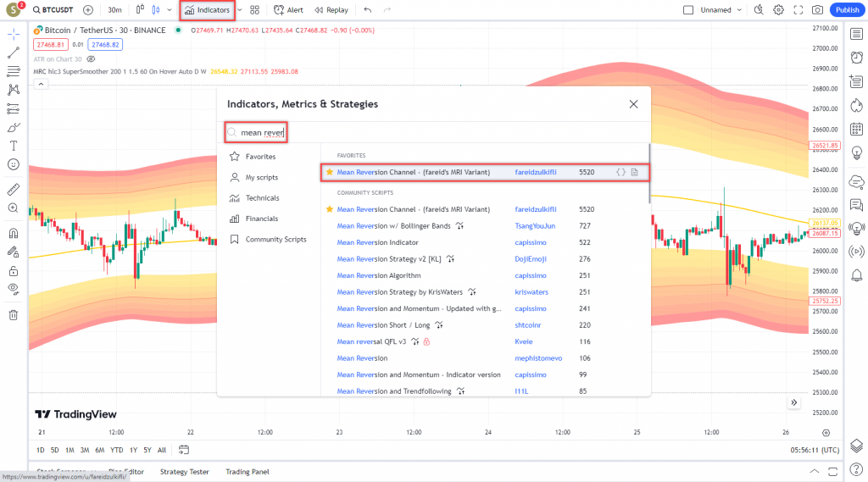Select layout setup rectangle icon

point(688,10)
